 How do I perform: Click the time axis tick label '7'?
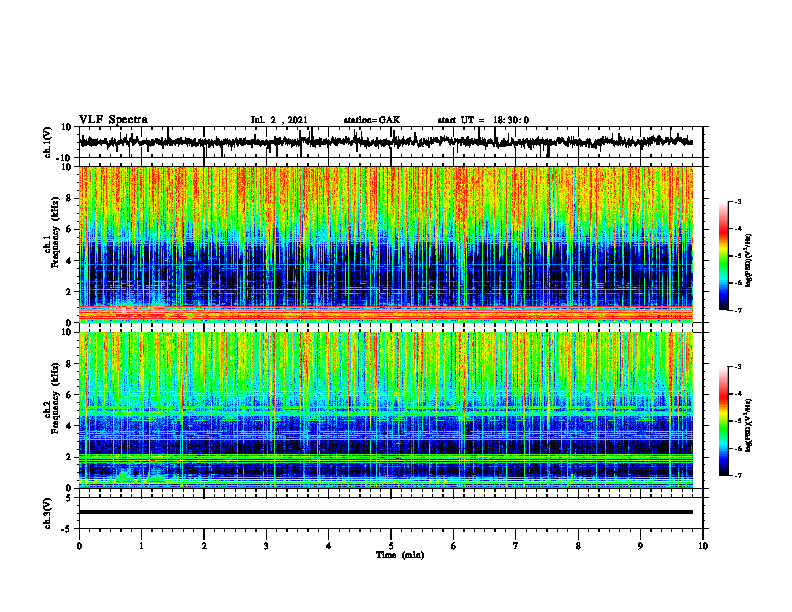pos(516,546)
